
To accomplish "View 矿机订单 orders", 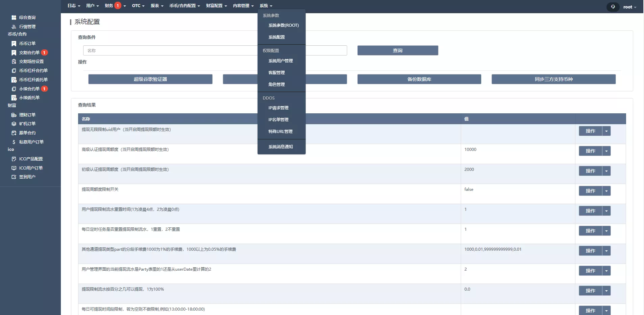I will click(x=27, y=123).
